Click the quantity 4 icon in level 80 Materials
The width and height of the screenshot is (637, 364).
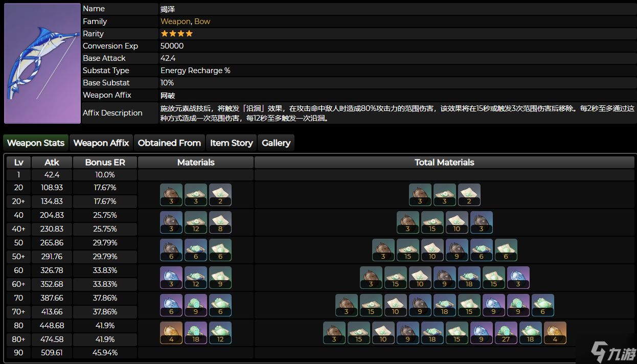click(x=171, y=333)
